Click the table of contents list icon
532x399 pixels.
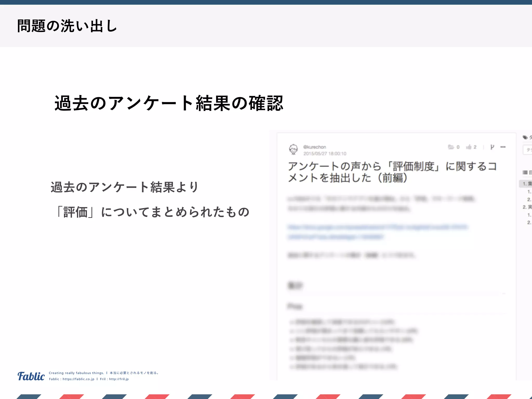coord(525,172)
